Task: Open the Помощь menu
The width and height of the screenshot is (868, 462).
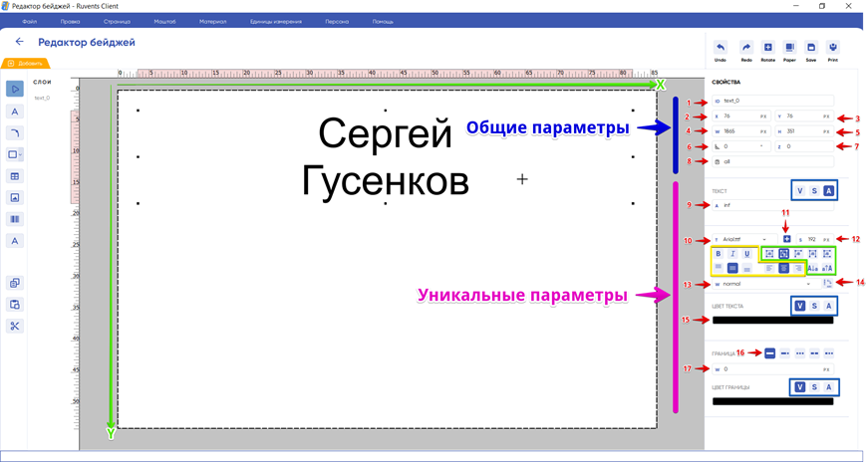Action: [x=383, y=22]
